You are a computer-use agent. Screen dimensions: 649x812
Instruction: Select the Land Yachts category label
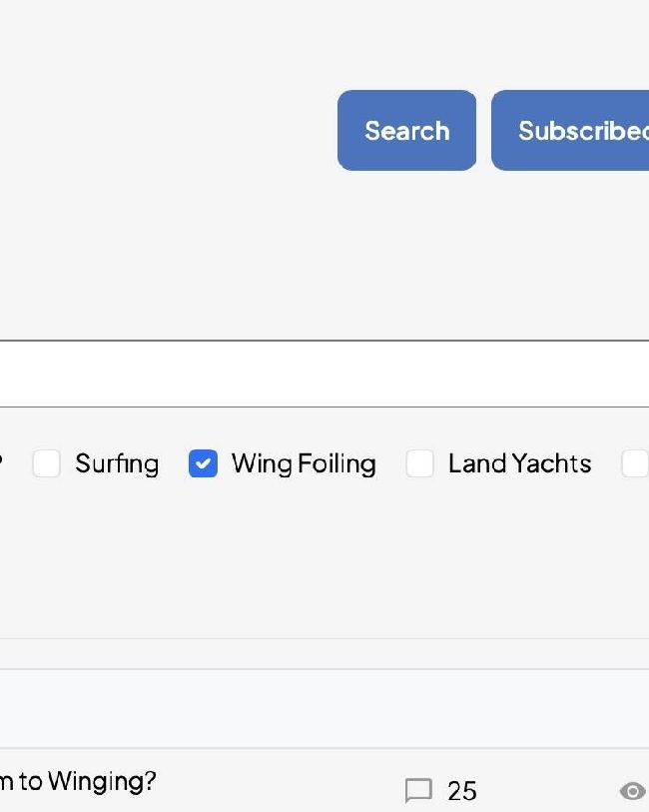(519, 463)
